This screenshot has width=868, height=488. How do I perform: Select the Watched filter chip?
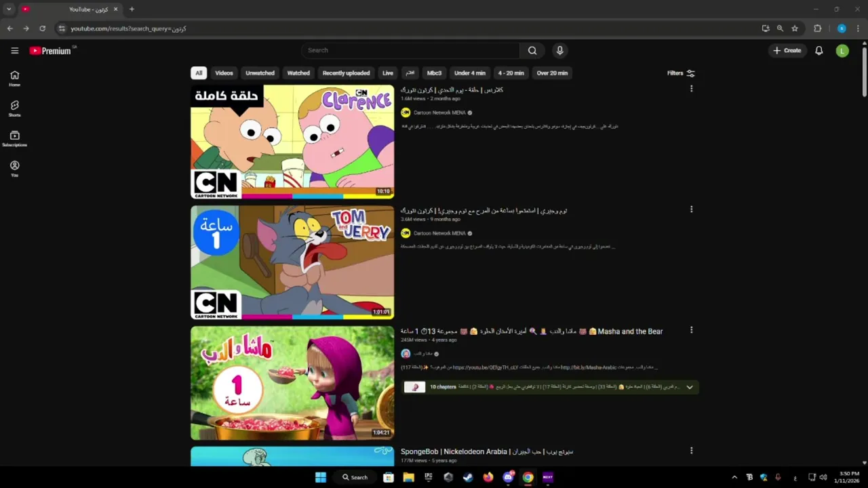pos(298,73)
